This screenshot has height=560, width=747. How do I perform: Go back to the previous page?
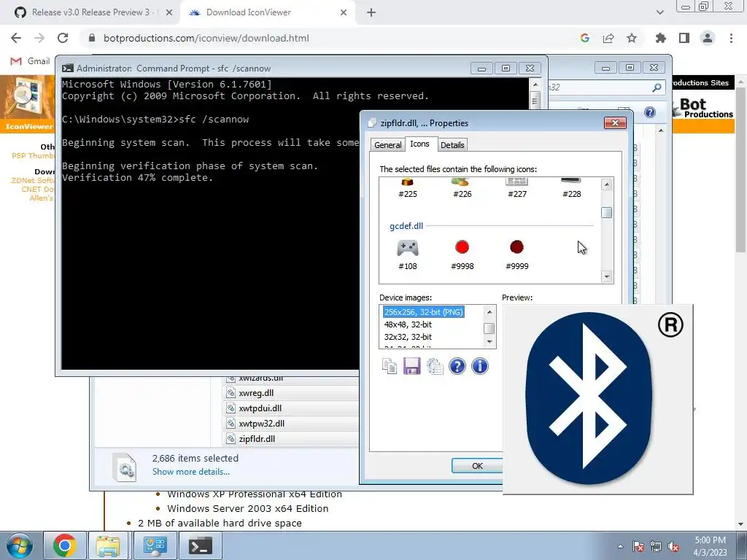(x=16, y=38)
